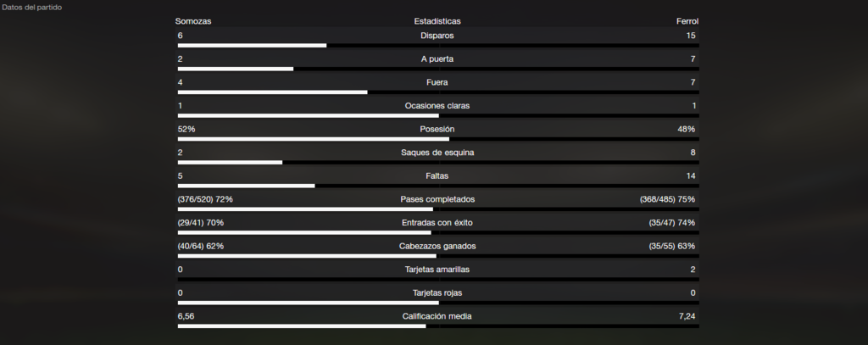The width and height of the screenshot is (868, 345).
Task: Click the Somozas 52% possession value
Action: (186, 129)
